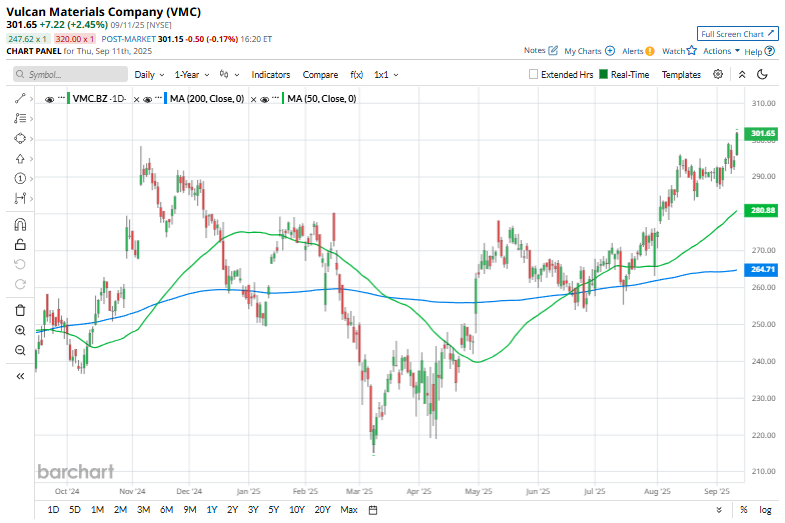This screenshot has height=523, width=785.
Task: Enable Extended Hrs checkbox
Action: [x=533, y=75]
